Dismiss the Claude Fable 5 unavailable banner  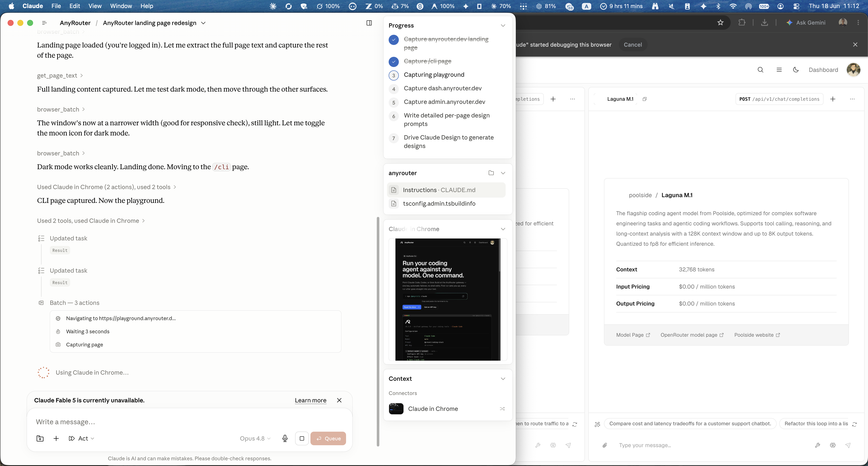click(x=339, y=400)
